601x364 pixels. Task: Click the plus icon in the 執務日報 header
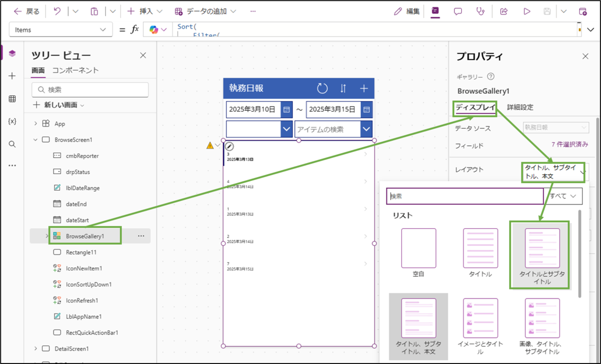[x=364, y=89]
